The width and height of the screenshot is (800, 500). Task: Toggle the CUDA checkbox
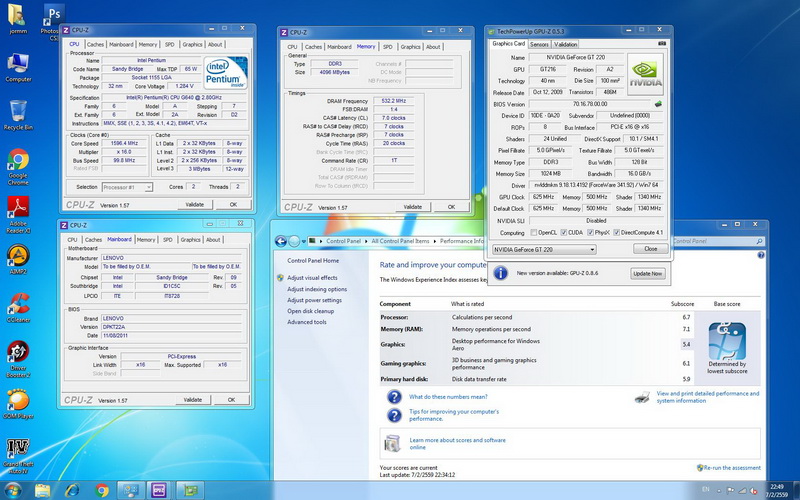(x=566, y=232)
